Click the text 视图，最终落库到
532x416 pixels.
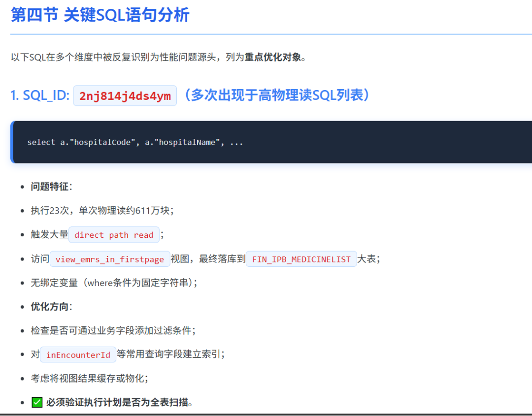[208, 259]
